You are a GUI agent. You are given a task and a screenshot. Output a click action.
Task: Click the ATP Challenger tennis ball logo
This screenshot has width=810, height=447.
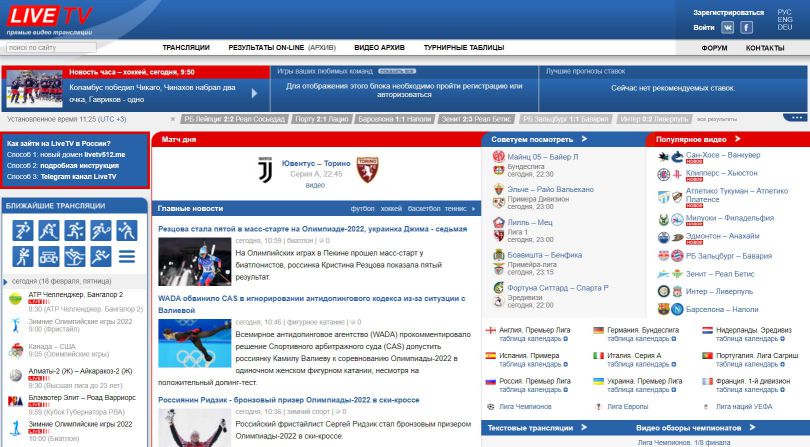tap(15, 298)
